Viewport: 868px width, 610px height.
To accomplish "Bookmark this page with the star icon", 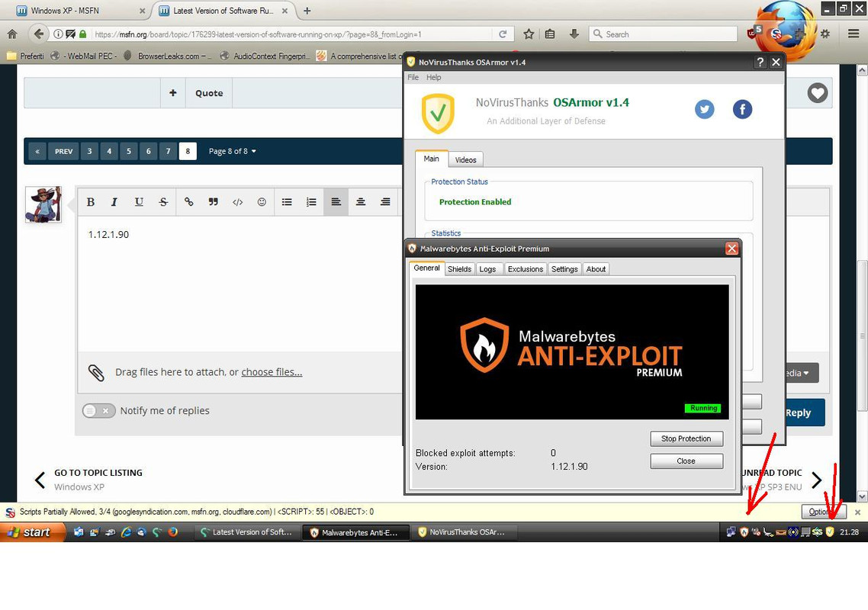I will (x=529, y=34).
